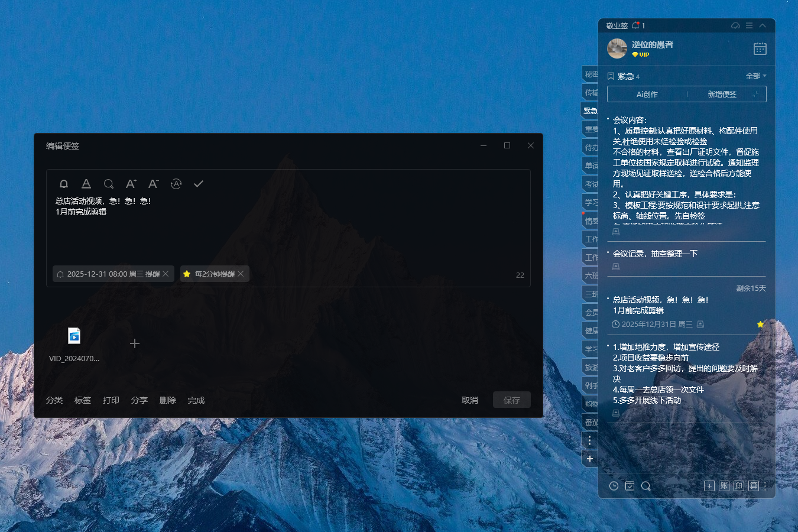The height and width of the screenshot is (532, 798).
Task: Toggle underline formatting with the A icon
Action: coord(86,184)
